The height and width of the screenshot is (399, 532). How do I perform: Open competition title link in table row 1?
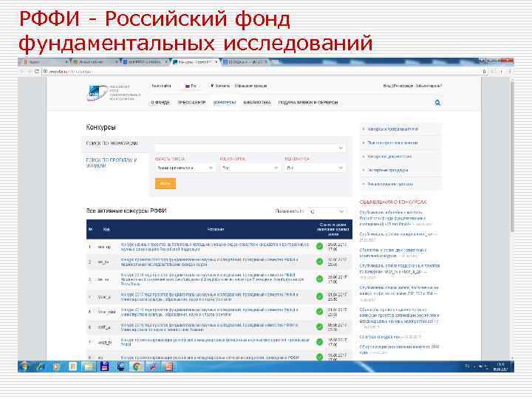[x=215, y=247]
